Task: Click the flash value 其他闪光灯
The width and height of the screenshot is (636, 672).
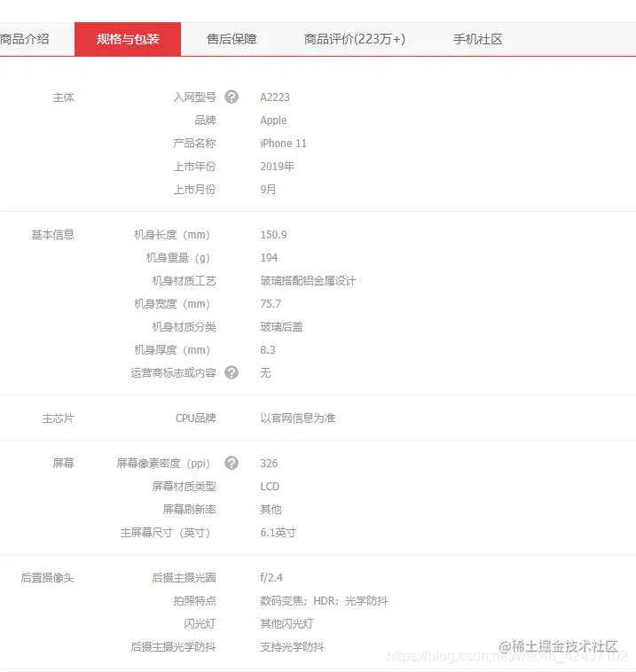Action: [287, 624]
